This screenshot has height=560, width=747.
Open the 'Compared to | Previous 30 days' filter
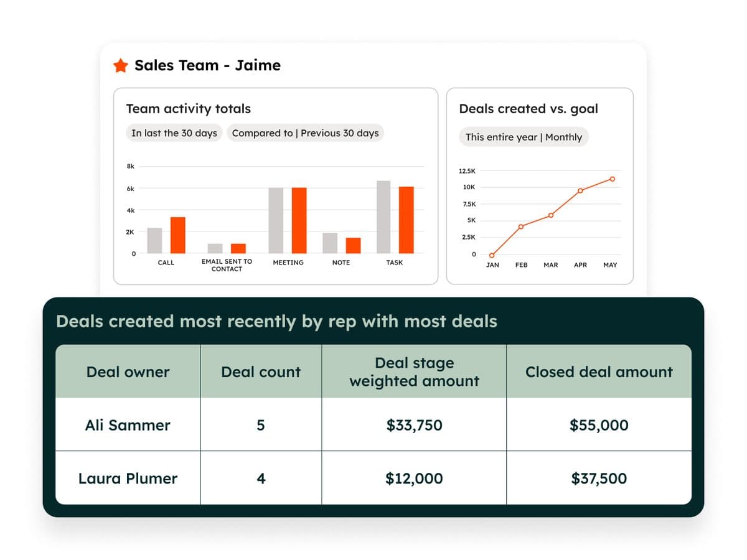pos(305,133)
